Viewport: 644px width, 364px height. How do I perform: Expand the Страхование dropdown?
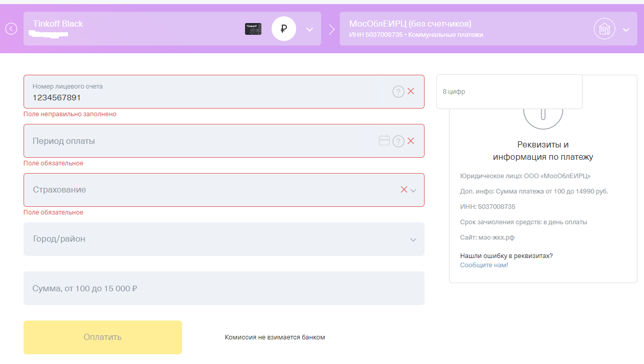tap(414, 190)
